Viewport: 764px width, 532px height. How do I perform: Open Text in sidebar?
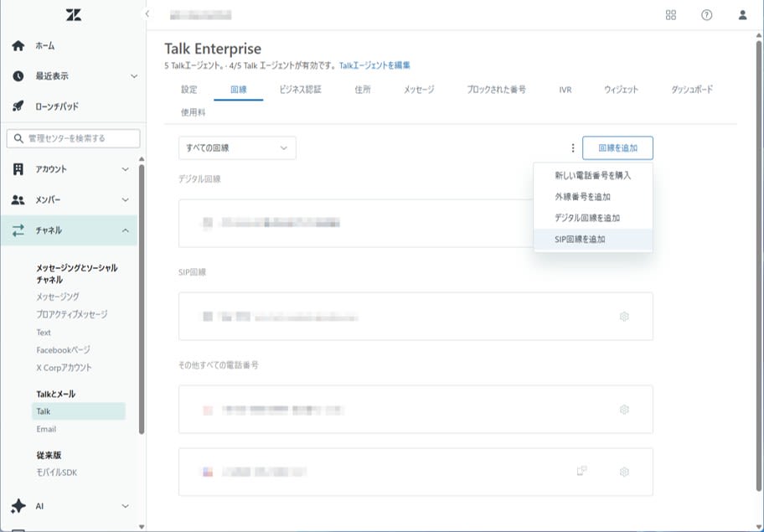pos(44,333)
